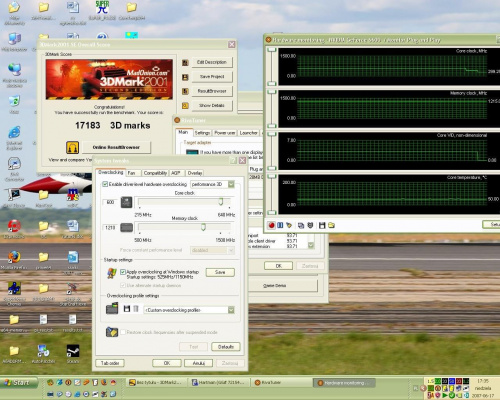Click the Core clock slider thumb

(x=221, y=201)
